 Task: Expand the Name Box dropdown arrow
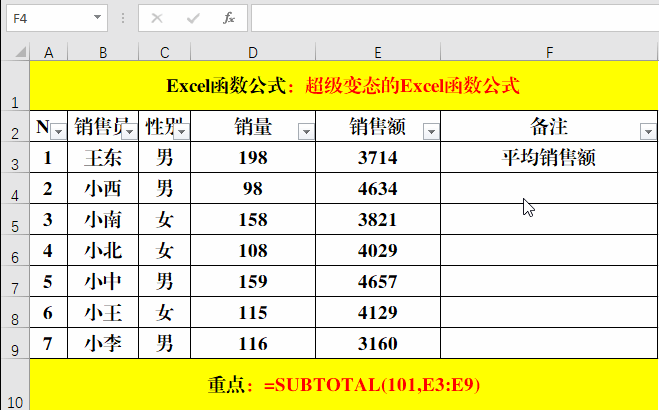(x=98, y=18)
